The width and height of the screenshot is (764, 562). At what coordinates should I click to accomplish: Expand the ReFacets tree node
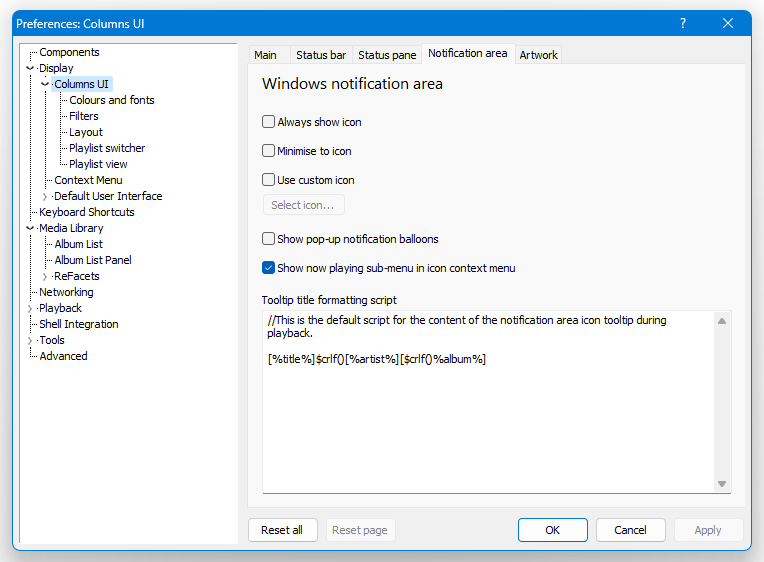coord(45,276)
